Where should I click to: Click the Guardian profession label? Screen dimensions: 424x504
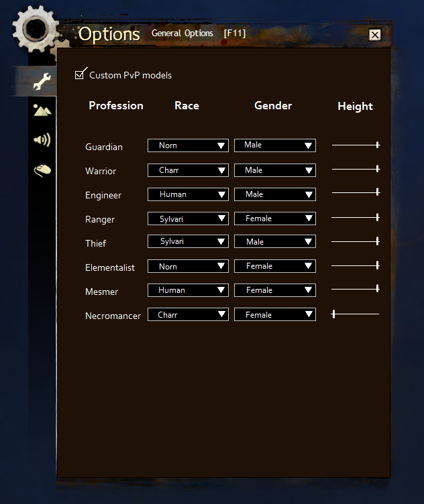pos(104,147)
